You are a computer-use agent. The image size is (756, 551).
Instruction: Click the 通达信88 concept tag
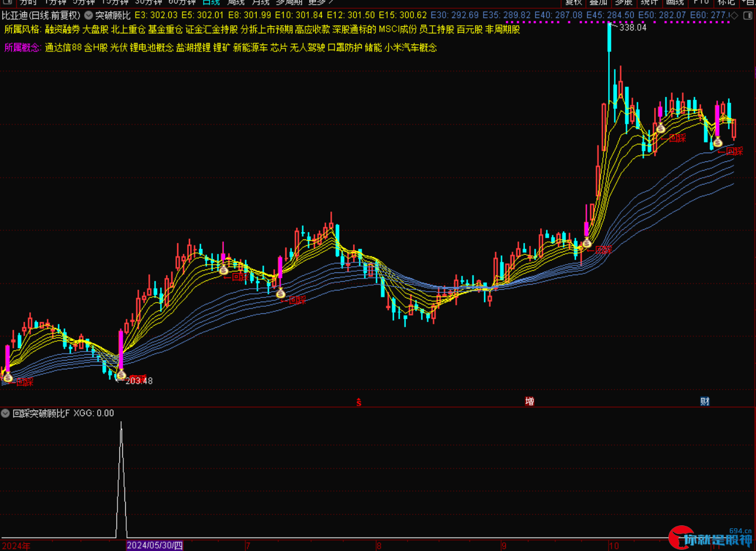(63, 48)
